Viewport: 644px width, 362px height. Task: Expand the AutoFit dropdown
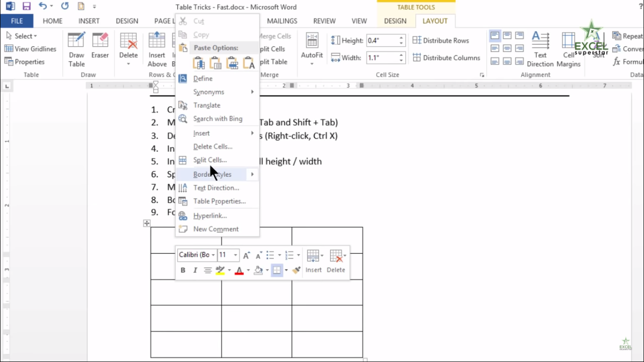(312, 64)
